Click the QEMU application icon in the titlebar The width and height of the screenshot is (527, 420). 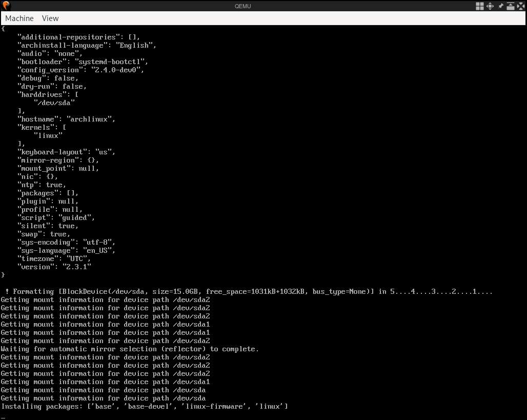coord(5,6)
